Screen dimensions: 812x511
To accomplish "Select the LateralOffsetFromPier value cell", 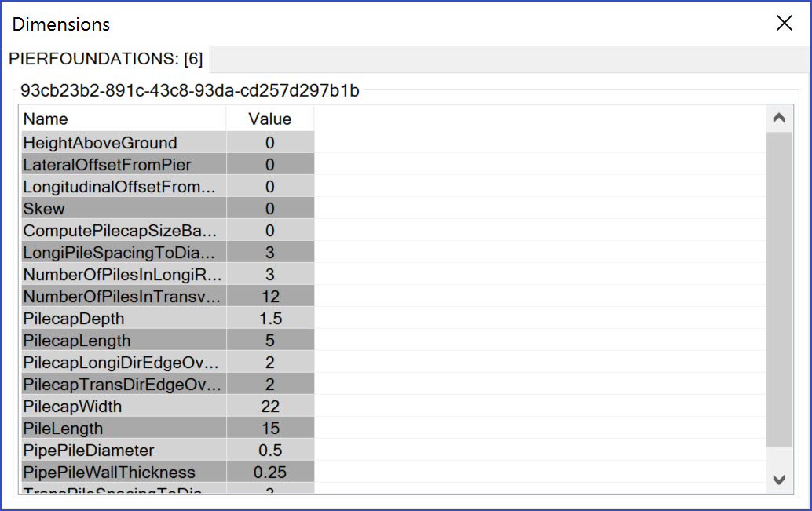I will tap(270, 165).
